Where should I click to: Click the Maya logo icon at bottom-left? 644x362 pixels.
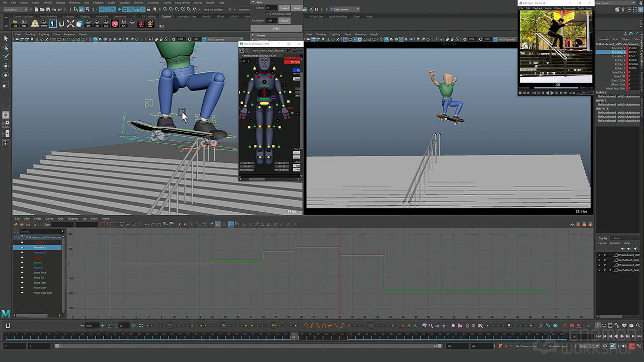(6, 314)
